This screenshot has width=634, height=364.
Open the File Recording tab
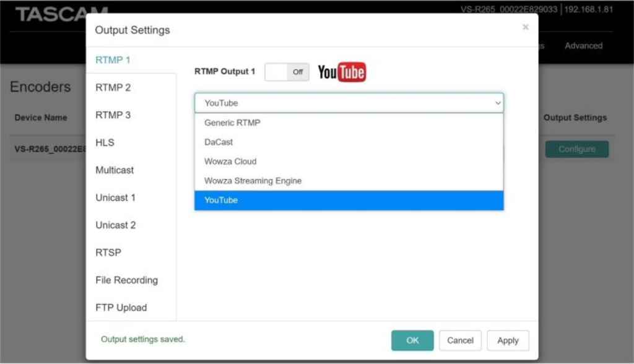point(126,280)
